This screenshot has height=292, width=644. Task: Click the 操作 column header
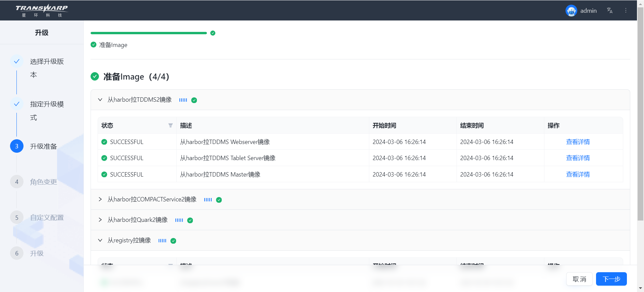(584, 125)
